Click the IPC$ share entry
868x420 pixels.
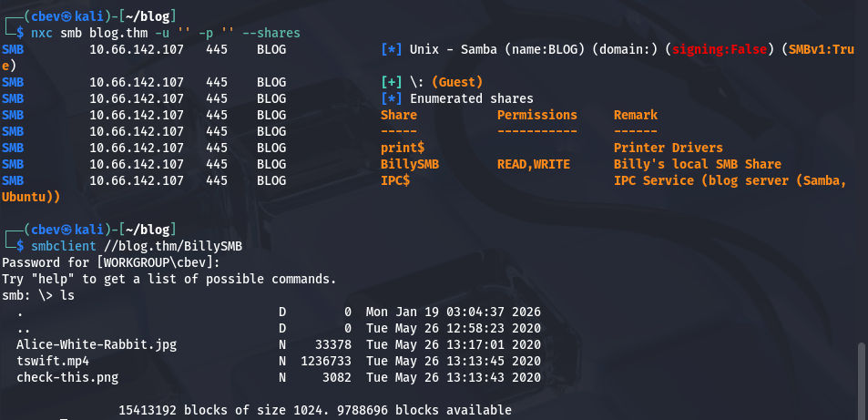point(394,180)
